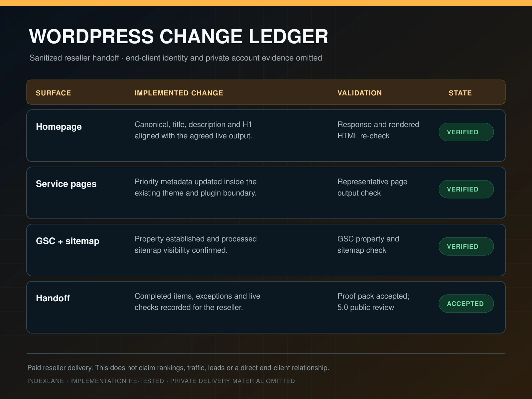Click the VERIFIED badge for Service pages
This screenshot has height=399, width=532.
pos(466,189)
